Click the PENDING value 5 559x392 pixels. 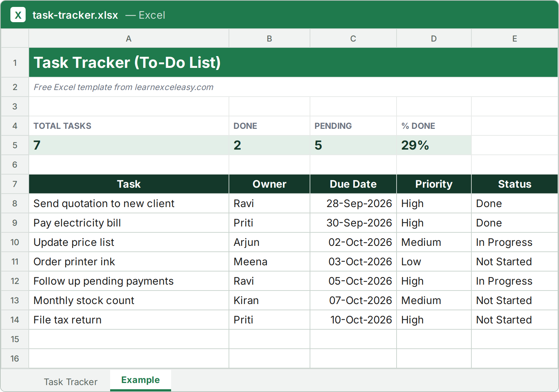pos(353,145)
